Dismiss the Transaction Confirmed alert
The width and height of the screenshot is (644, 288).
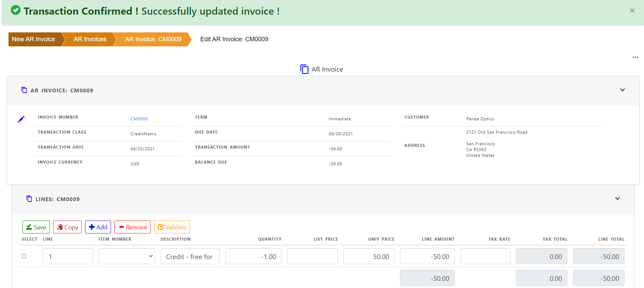point(632,11)
